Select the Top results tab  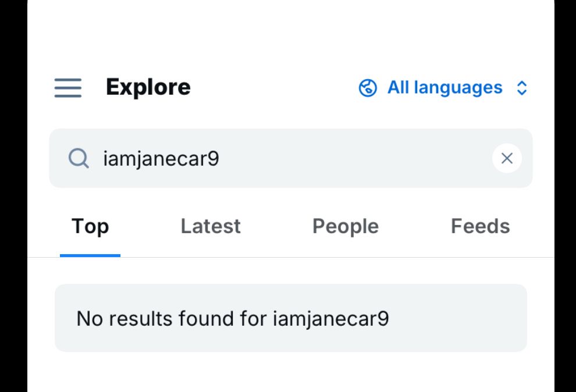(x=90, y=226)
